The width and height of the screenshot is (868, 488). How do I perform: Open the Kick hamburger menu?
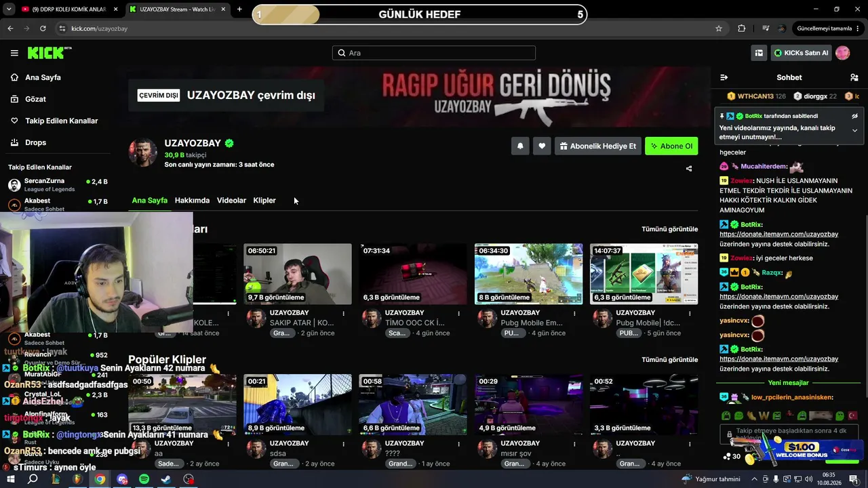click(14, 53)
